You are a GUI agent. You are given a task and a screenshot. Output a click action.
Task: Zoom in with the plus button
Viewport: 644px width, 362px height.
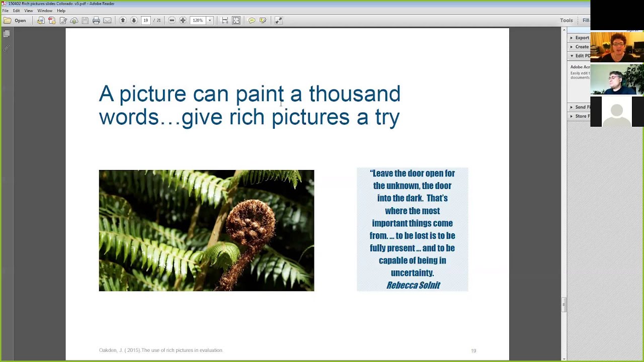183,21
